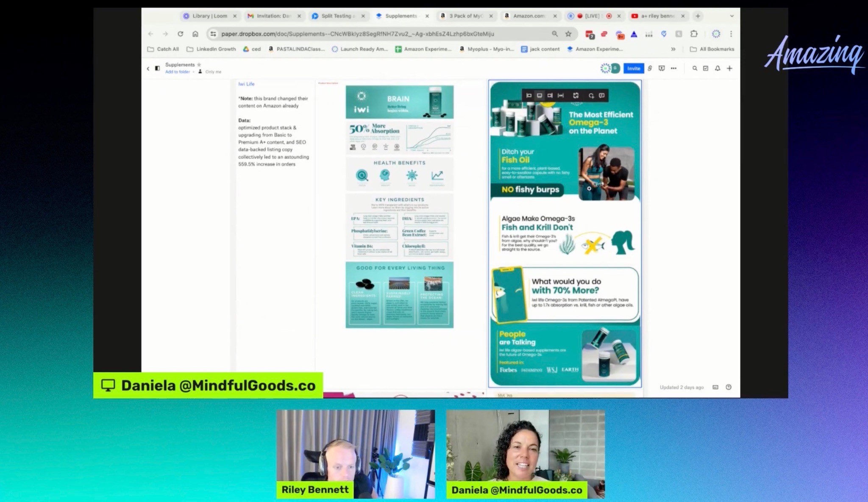868x502 pixels.
Task: Open the Iwi Life link
Action: pos(246,84)
